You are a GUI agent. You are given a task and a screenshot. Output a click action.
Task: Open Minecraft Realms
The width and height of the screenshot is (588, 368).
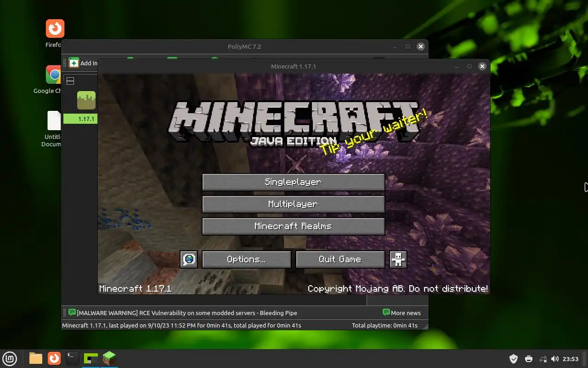pos(293,226)
